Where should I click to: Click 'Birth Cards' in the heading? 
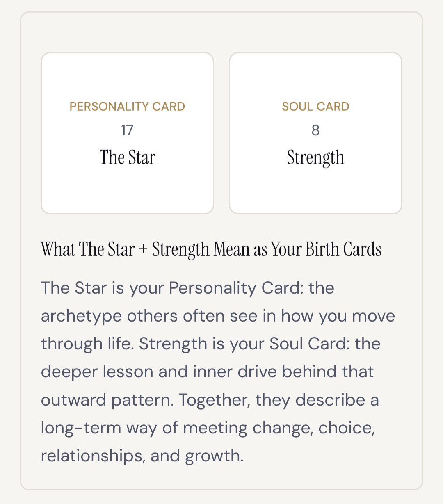point(344,249)
